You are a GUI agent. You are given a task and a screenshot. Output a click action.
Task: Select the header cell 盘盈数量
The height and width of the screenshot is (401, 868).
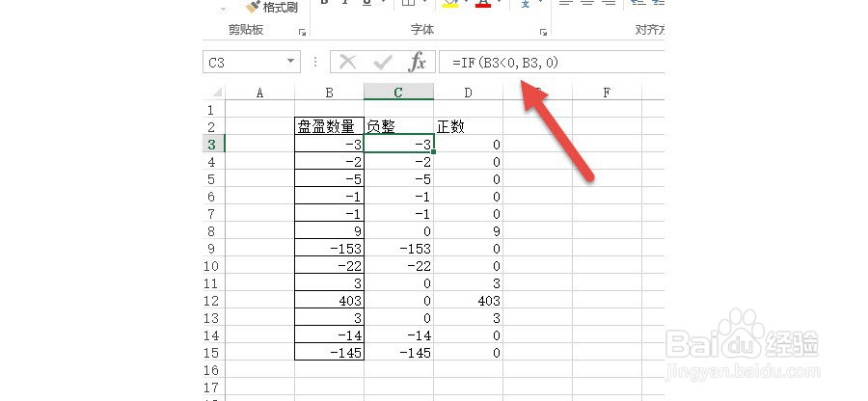(330, 126)
